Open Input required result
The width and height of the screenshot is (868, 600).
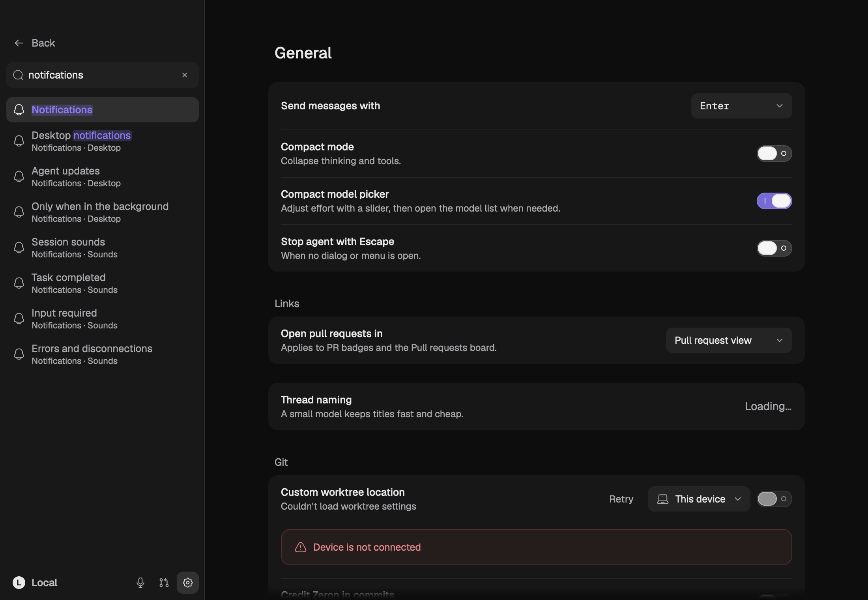tap(103, 319)
